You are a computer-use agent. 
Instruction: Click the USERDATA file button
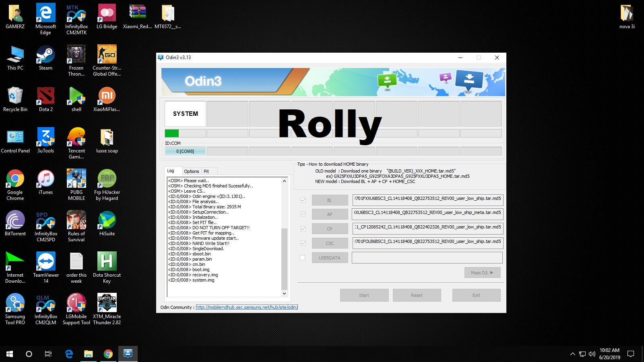[x=330, y=258]
